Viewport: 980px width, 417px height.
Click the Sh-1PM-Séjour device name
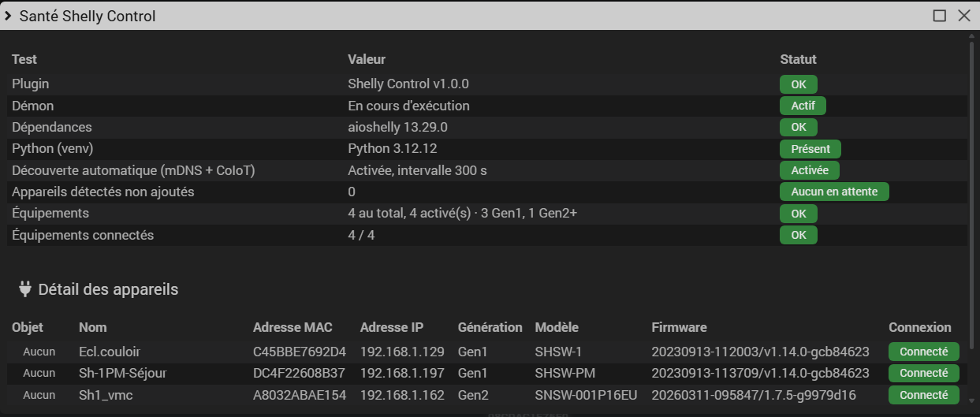[123, 373]
